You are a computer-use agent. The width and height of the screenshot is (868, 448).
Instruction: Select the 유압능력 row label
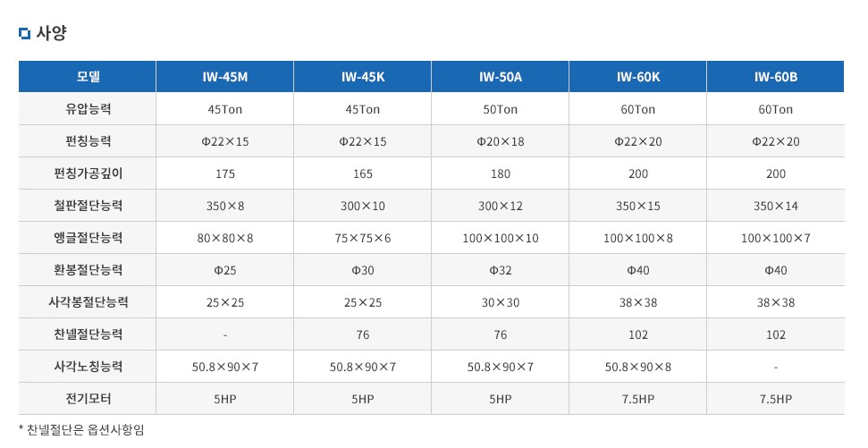[88, 110]
